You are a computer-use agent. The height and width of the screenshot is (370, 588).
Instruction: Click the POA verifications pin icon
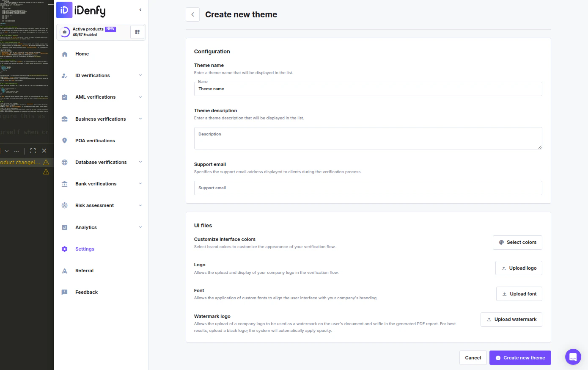(x=65, y=141)
